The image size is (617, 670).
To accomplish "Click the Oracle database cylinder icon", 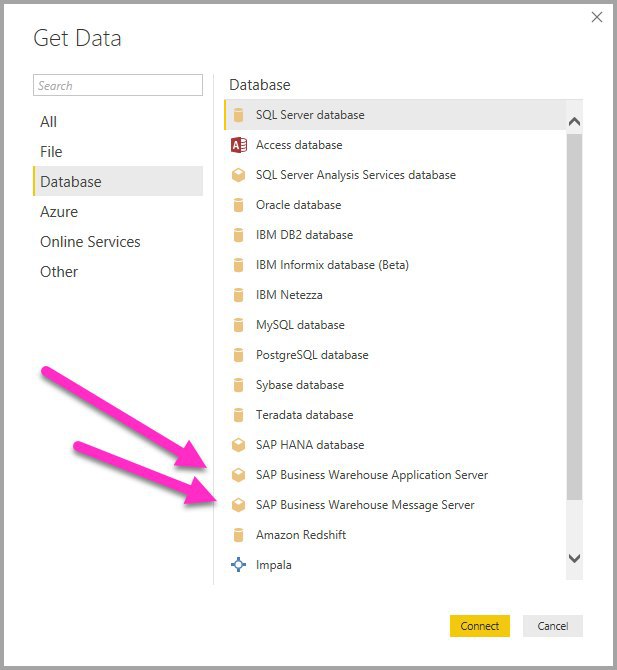I will point(238,205).
